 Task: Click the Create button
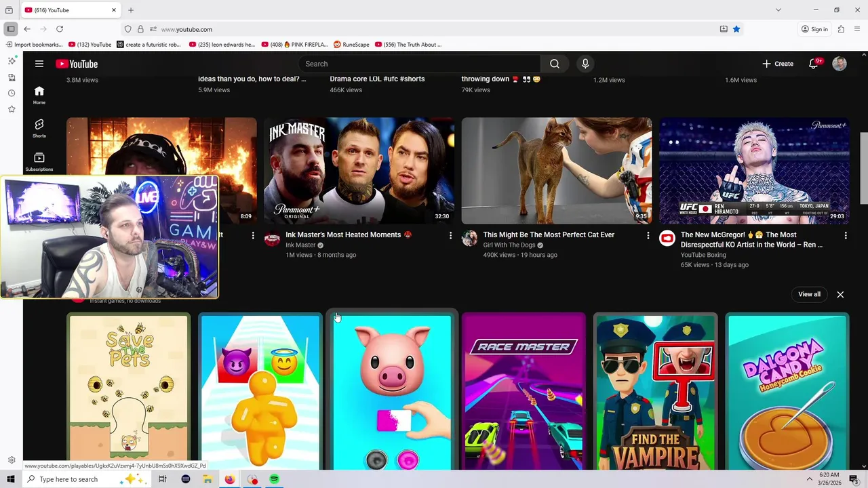coord(778,64)
